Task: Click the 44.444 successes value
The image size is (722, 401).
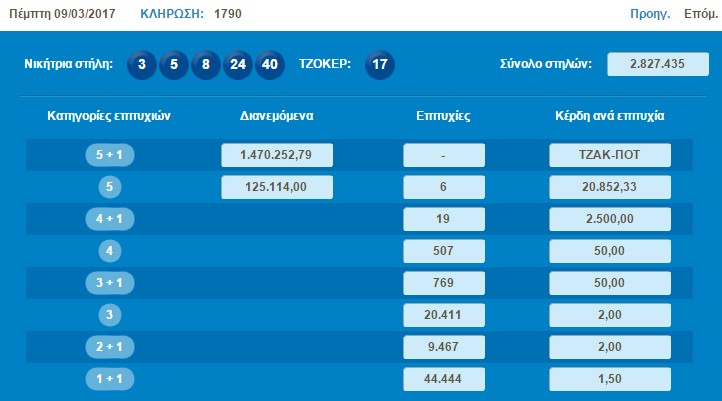Action: (443, 380)
